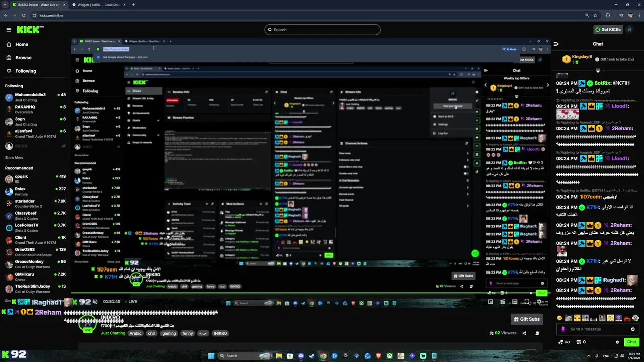Click the INIKRO streamer avatar

tap(88, 323)
